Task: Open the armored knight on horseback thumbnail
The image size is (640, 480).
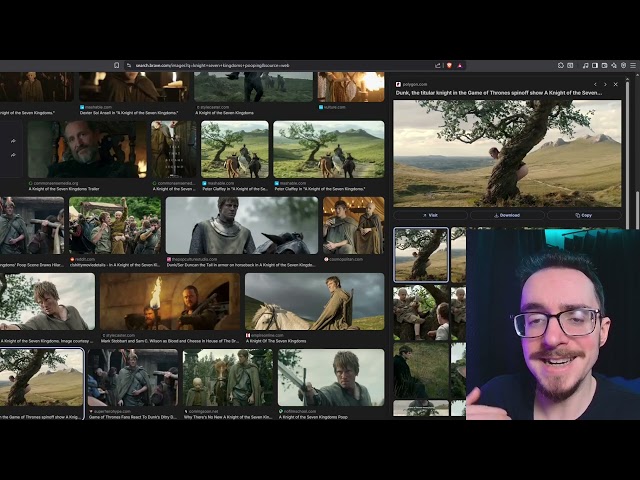Action: (242, 225)
